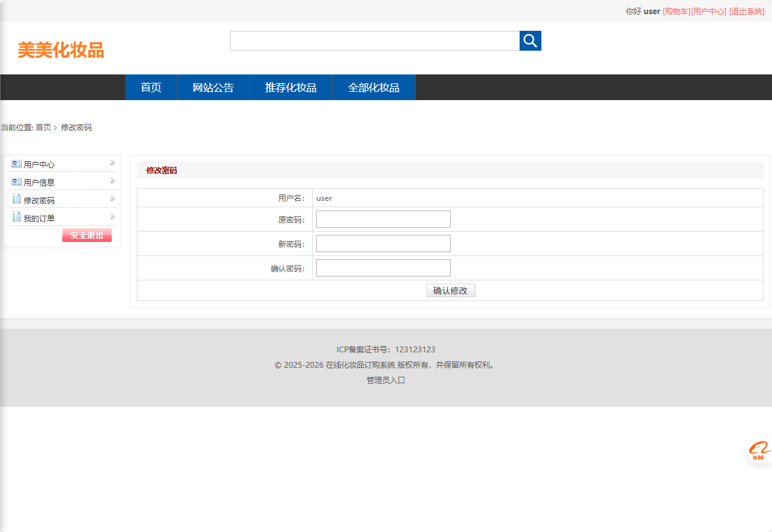Expand the 修改密码 sidebar chevron
Screen dimensions: 772x532
click(x=112, y=199)
